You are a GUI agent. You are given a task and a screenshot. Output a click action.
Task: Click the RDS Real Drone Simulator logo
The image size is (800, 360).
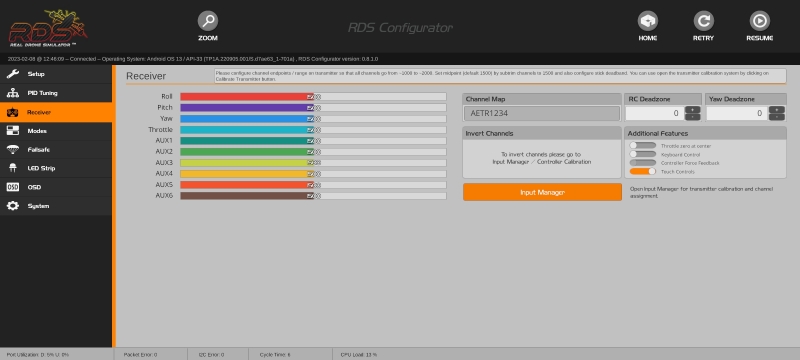[47, 28]
